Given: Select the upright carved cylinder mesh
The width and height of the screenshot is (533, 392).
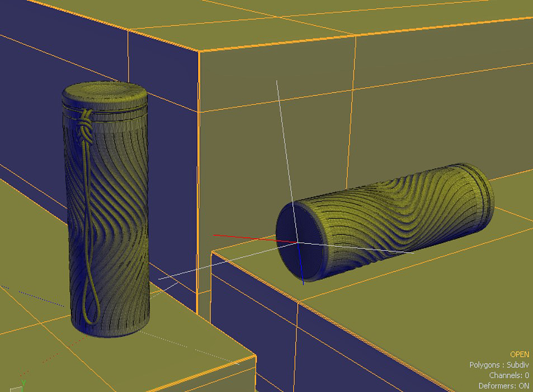Looking at the screenshot, I should point(106,209).
